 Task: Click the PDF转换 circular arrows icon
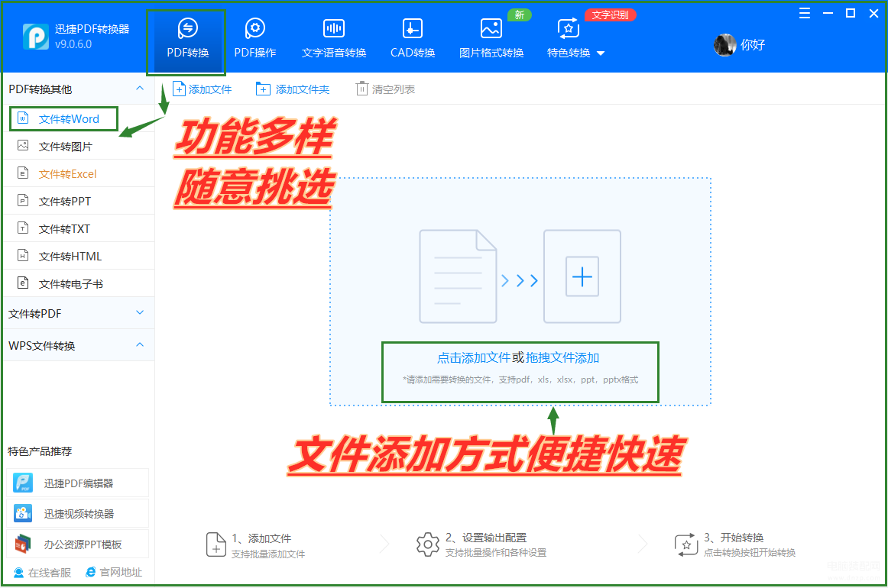pyautogui.click(x=187, y=27)
